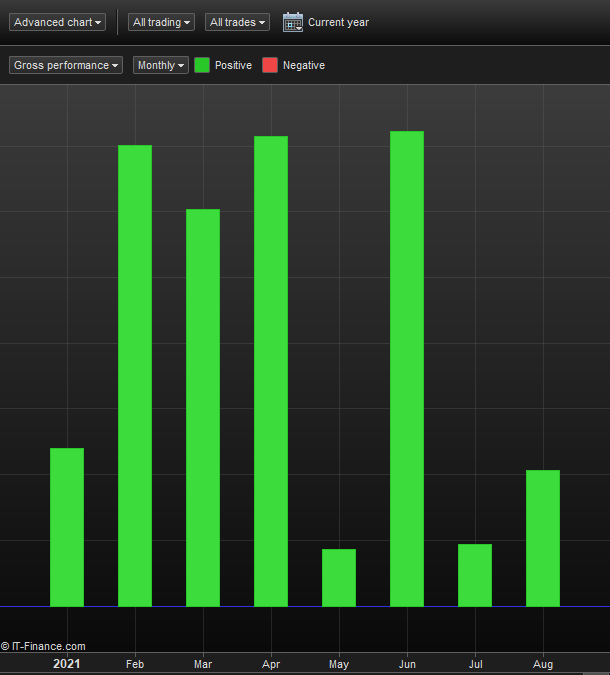This screenshot has width=610, height=675.
Task: Click the green Positive color swatch
Action: coord(202,65)
